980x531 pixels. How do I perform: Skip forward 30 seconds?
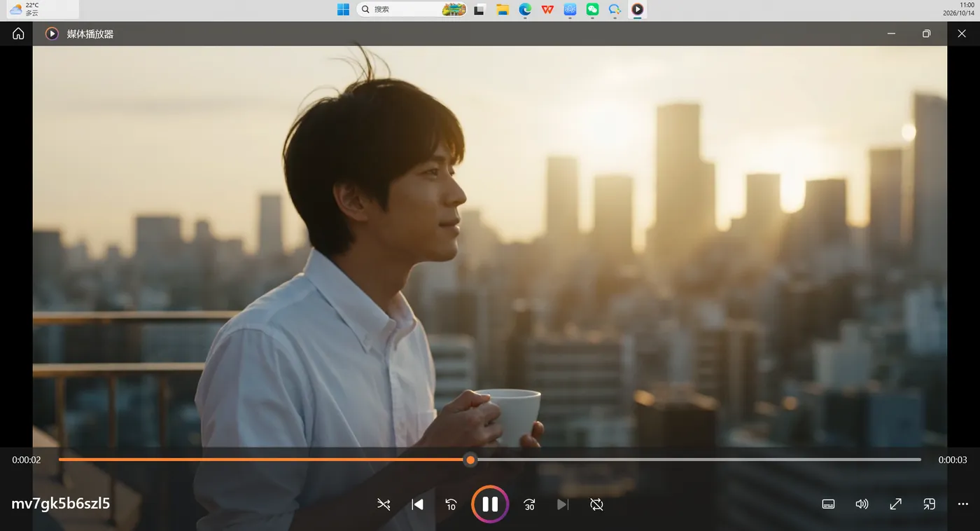tap(529, 504)
